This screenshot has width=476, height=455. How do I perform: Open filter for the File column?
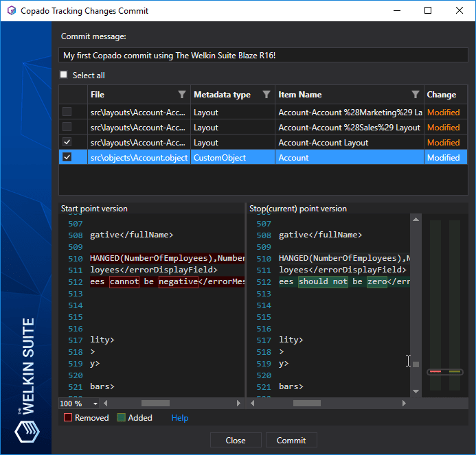(182, 95)
